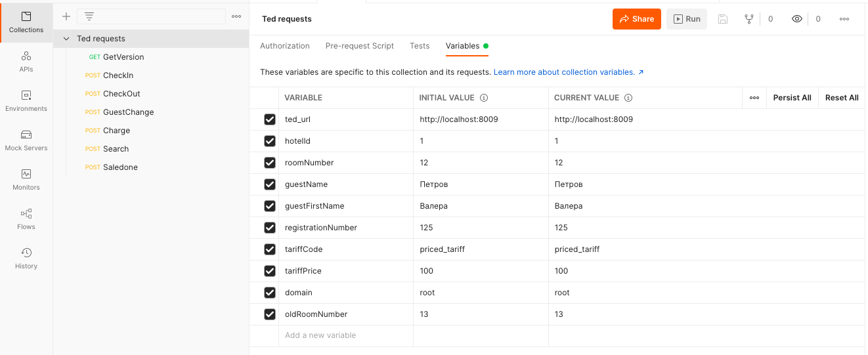This screenshot has width=868, height=355.
Task: Open the APIs sidebar section
Action: point(26,62)
